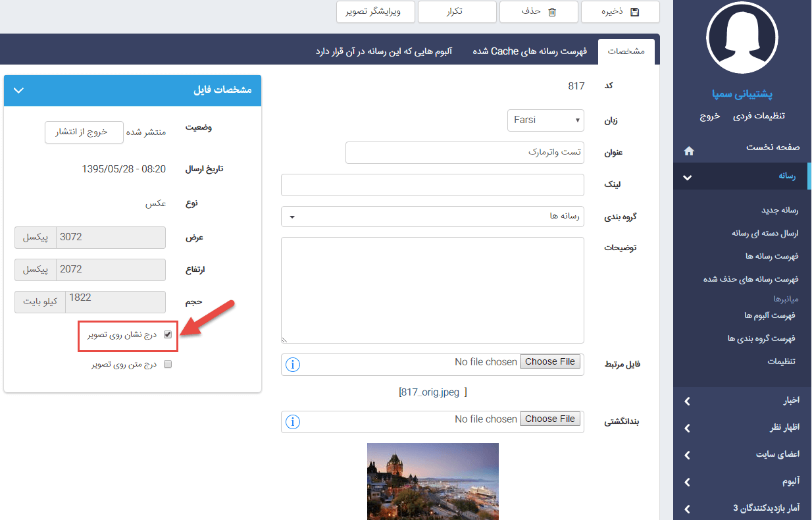Click the خروج از انتشار button

(84, 132)
